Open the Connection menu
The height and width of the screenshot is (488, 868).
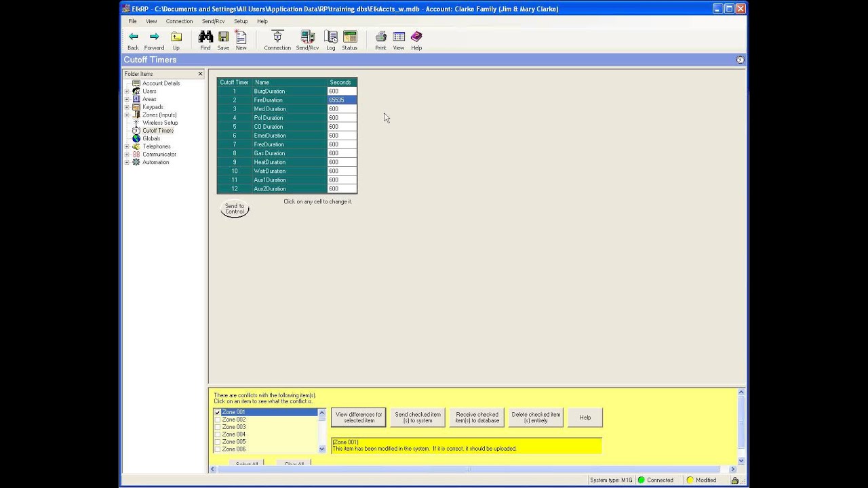[x=179, y=21]
